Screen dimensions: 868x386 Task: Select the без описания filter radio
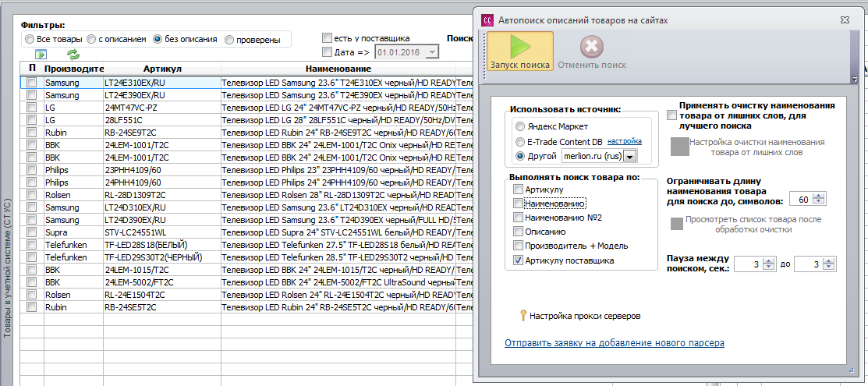(x=158, y=39)
